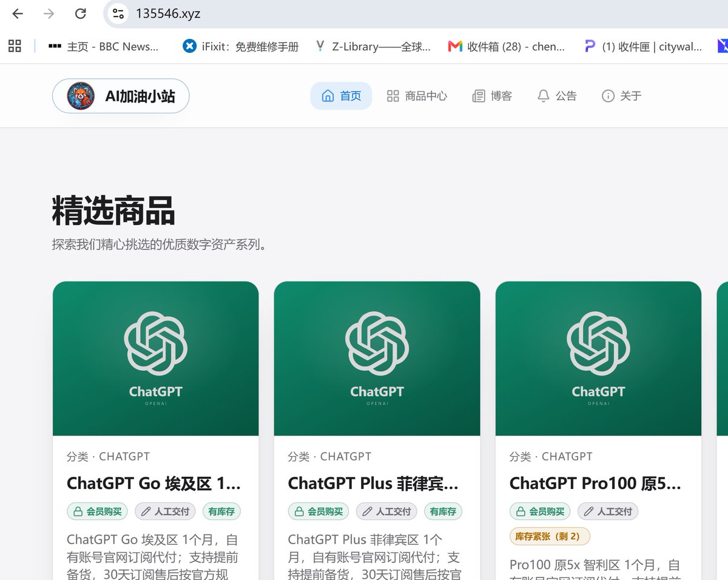The image size is (728, 580).
Task: Open the apps grid icon in bookmarks bar
Action: coord(15,46)
